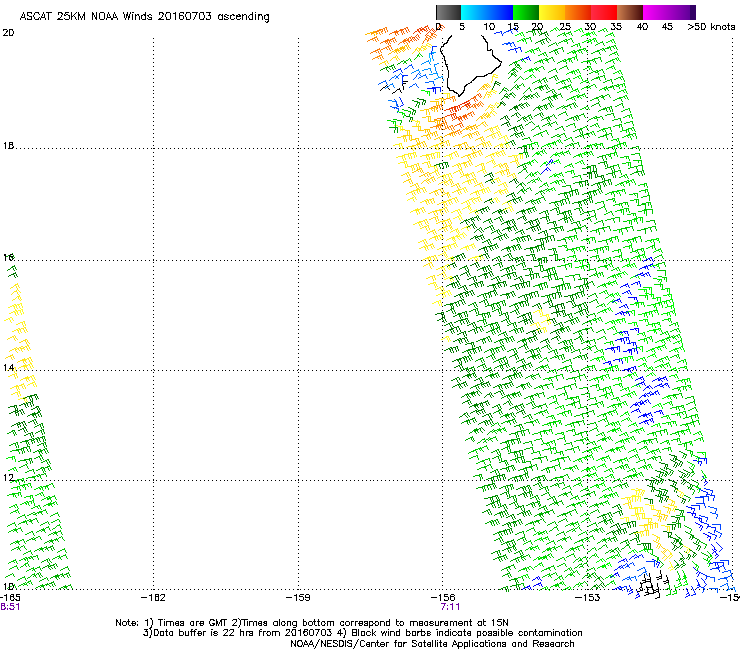This screenshot has width=740, height=650.
Task: Click the title ASCAT 25KM NOAA Winds
Action: point(87,16)
